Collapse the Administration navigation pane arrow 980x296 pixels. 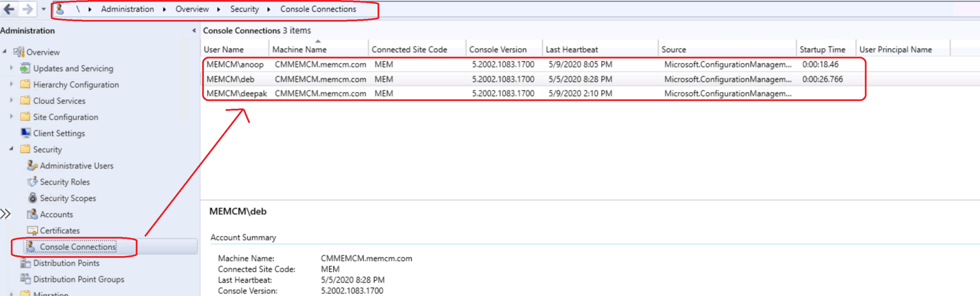tap(194, 30)
